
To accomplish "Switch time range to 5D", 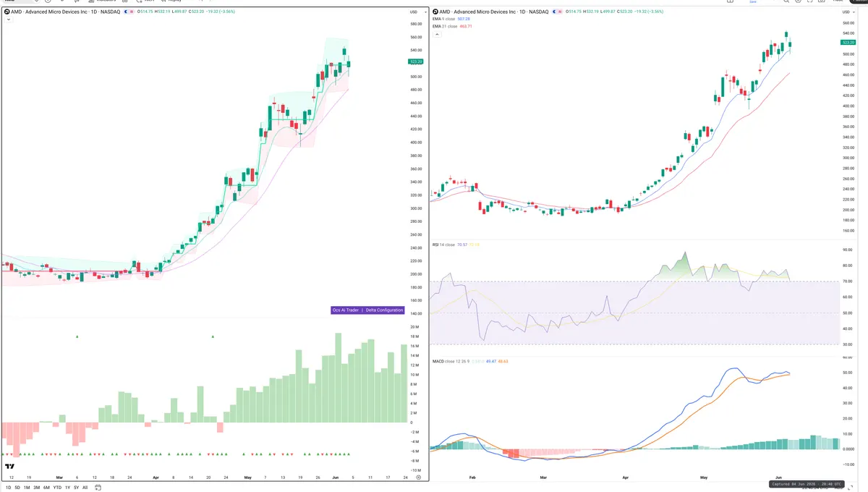I will (17, 488).
